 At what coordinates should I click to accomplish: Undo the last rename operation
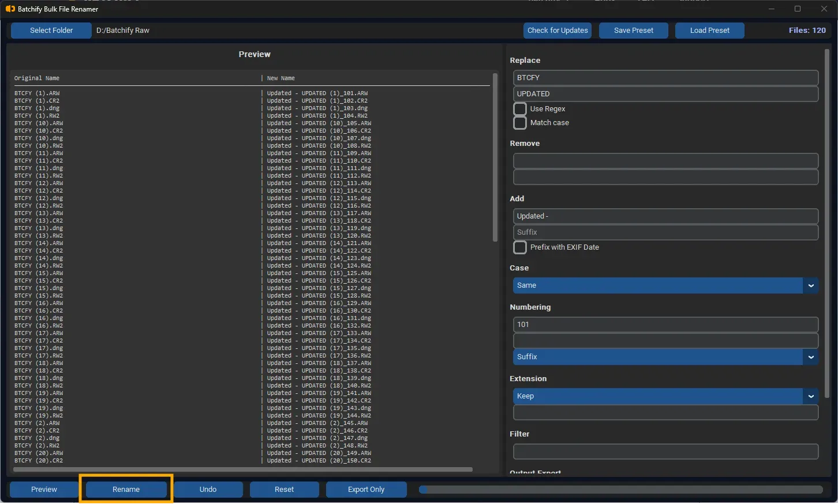(208, 490)
